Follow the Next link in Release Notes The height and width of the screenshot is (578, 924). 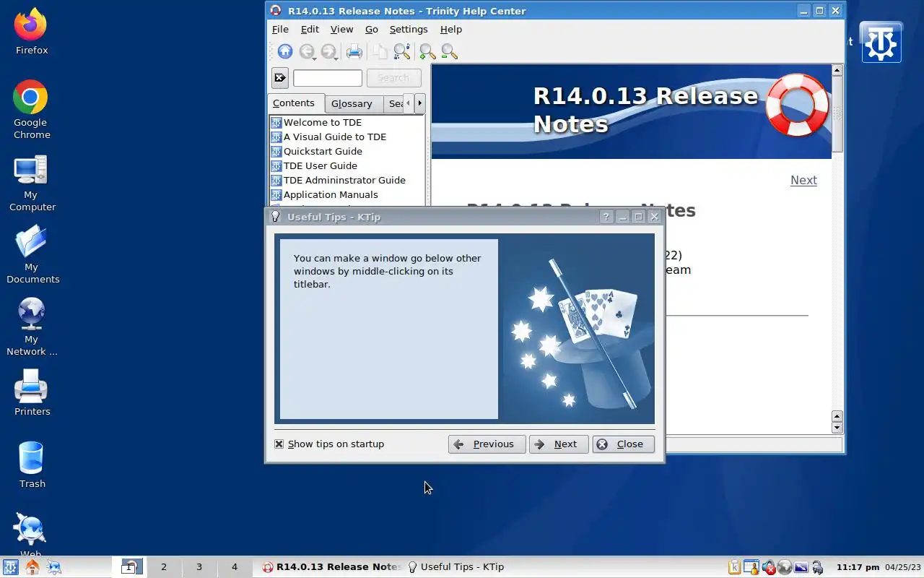803,180
